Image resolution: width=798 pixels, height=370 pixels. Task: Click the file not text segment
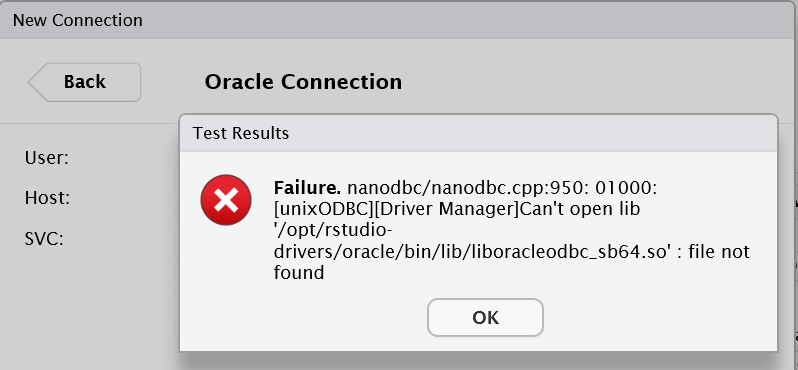click(x=719, y=251)
